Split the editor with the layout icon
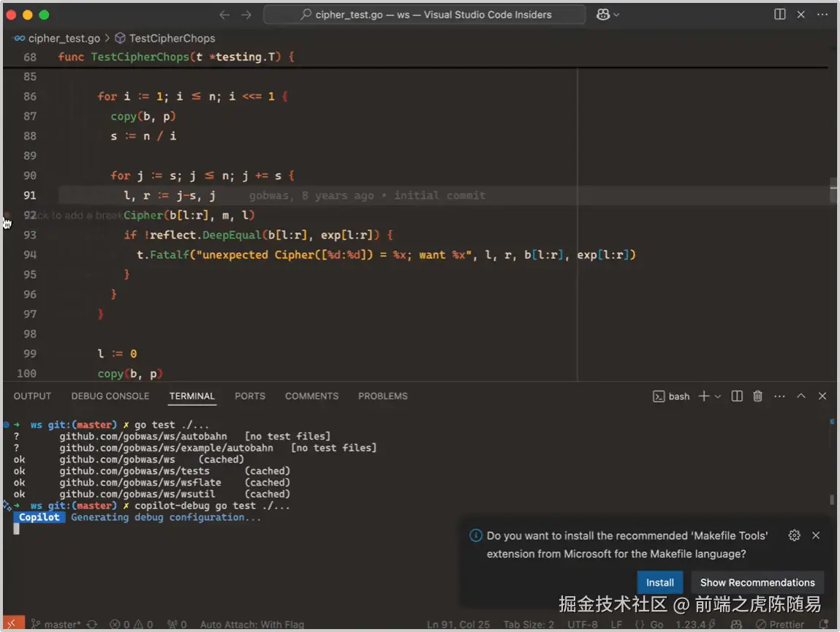 779,15
